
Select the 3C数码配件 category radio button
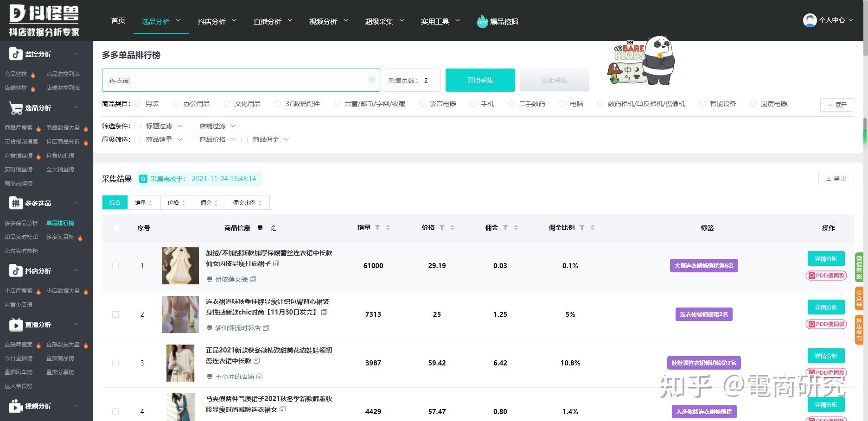[x=278, y=104]
